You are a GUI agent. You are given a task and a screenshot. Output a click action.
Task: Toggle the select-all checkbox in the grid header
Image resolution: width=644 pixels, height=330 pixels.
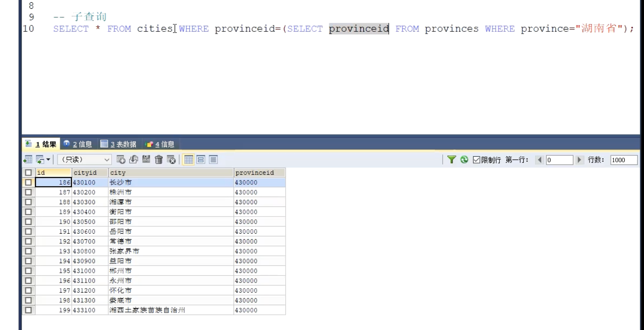(29, 173)
